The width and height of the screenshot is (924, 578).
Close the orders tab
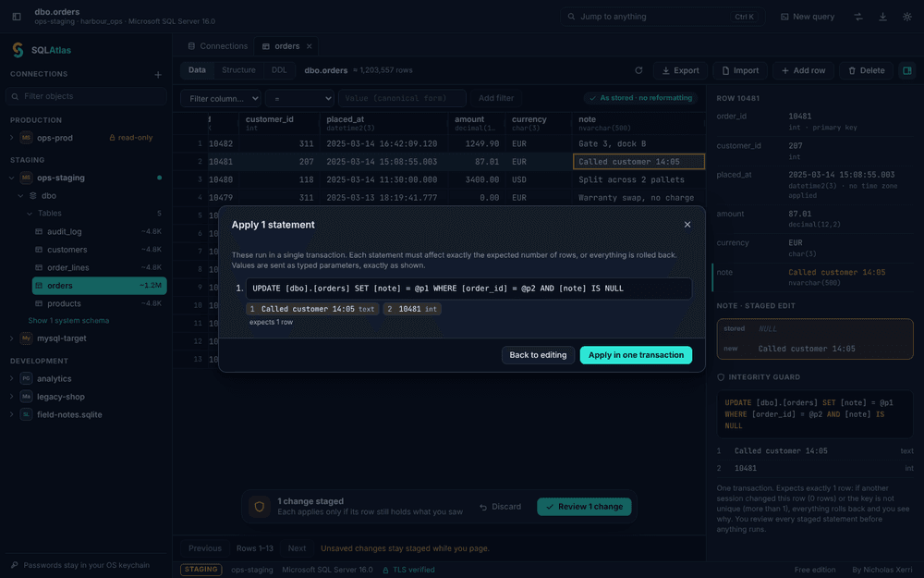click(x=309, y=46)
